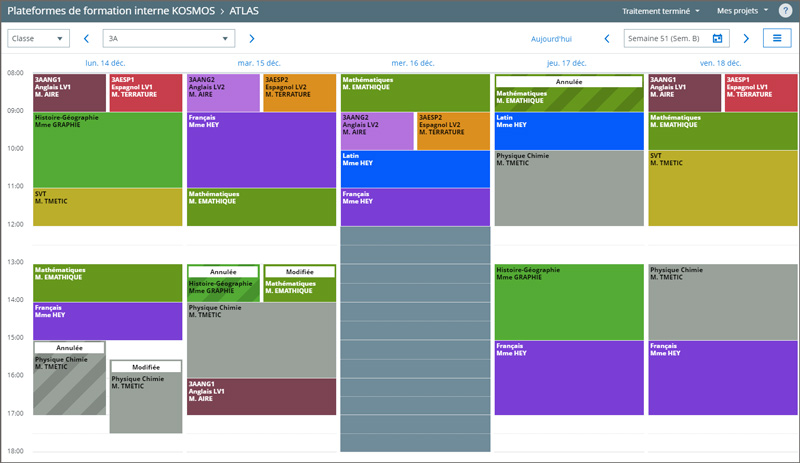Open the help question mark icon
800x463 pixels.
tap(785, 10)
